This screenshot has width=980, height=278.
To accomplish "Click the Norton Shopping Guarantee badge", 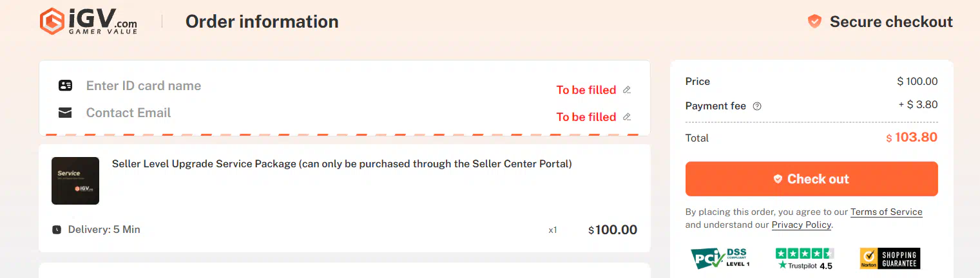I will point(890,258).
